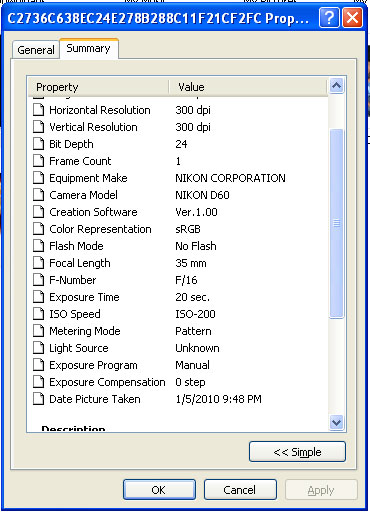Image resolution: width=370 pixels, height=512 pixels.
Task: Select the Focal Length property label
Action: pos(80,263)
